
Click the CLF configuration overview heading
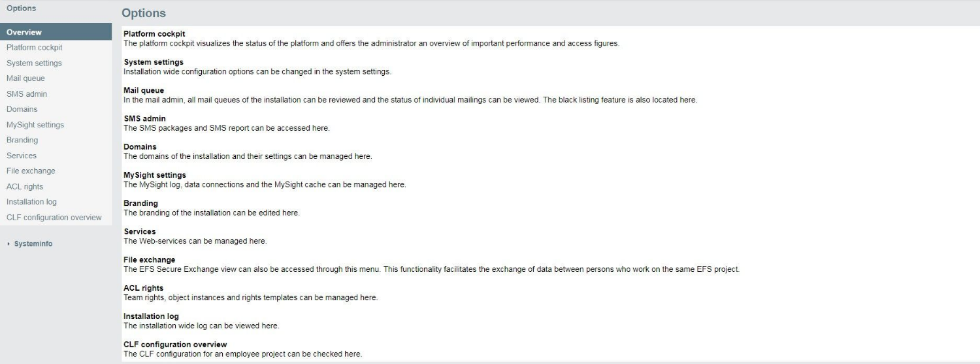tap(175, 344)
